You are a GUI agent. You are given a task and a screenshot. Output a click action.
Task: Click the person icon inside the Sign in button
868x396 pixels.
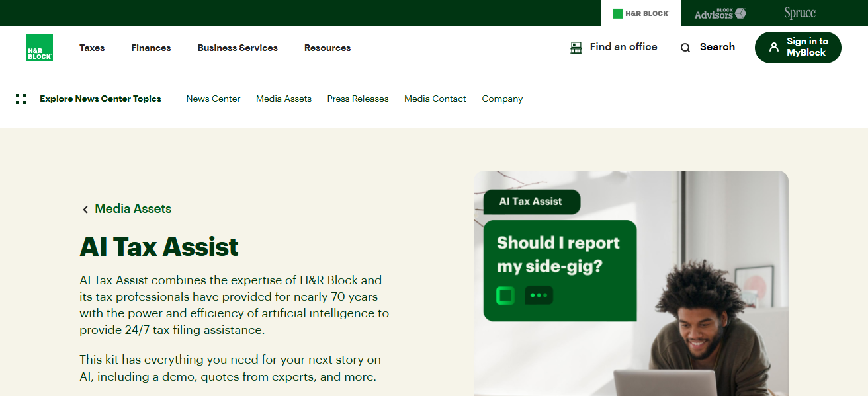[774, 47]
